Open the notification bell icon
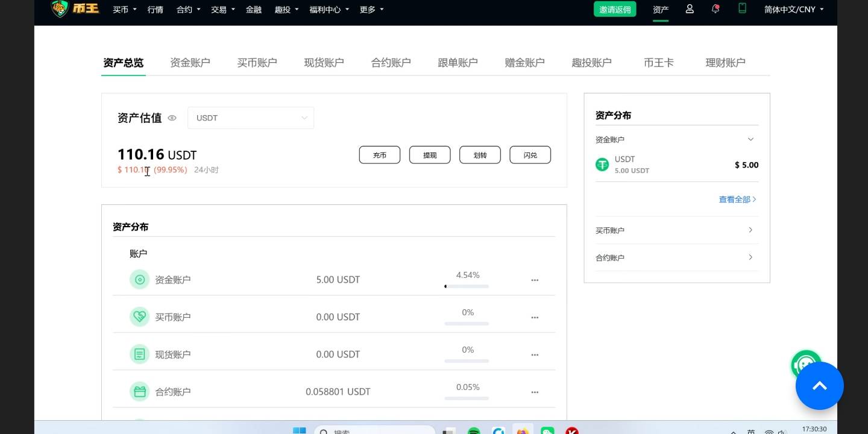This screenshot has width=868, height=434. 715,9
